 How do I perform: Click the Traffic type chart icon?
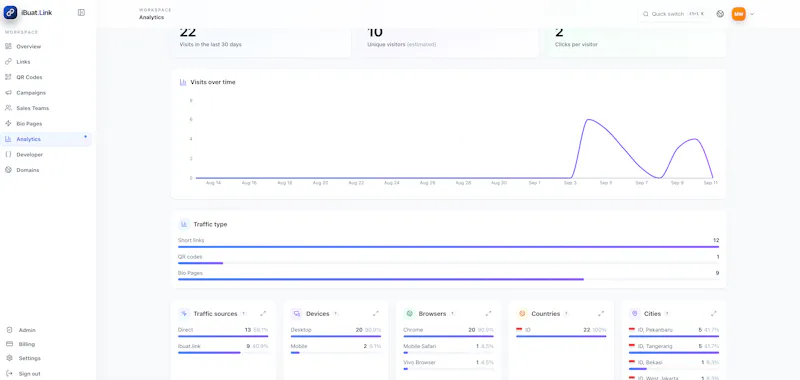point(184,224)
